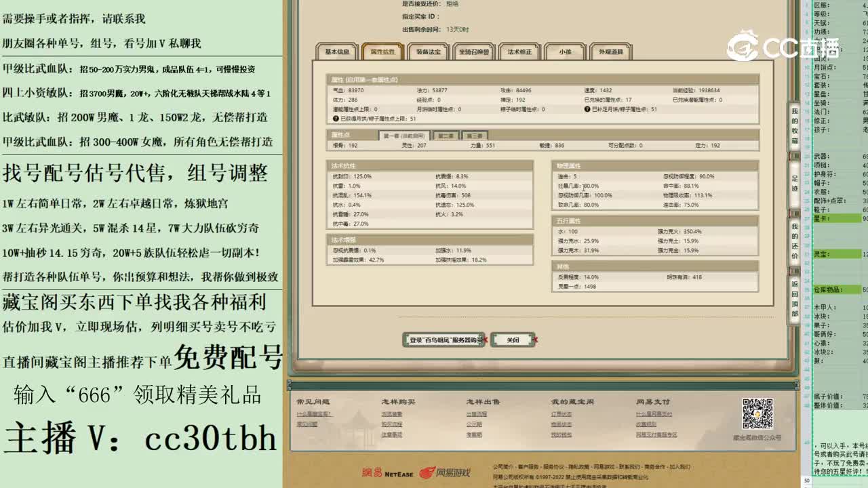868x488 pixels.
Task: Click 商务合作 footer link
Action: pos(654,467)
